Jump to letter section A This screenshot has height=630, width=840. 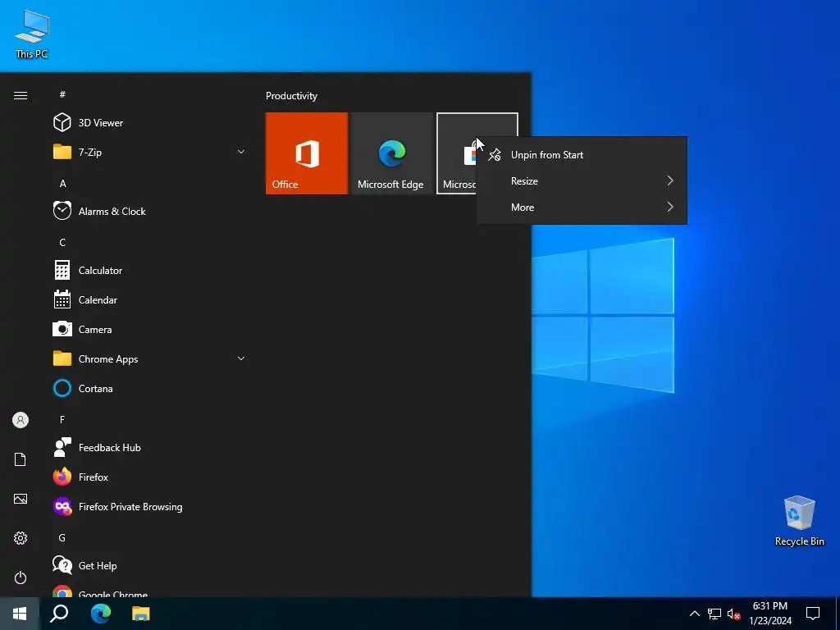[x=62, y=184]
